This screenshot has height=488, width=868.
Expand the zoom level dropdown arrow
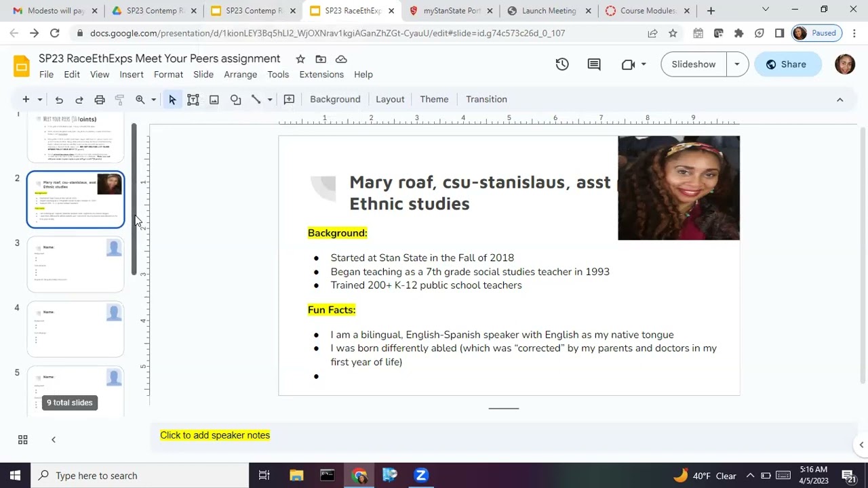[x=154, y=100]
